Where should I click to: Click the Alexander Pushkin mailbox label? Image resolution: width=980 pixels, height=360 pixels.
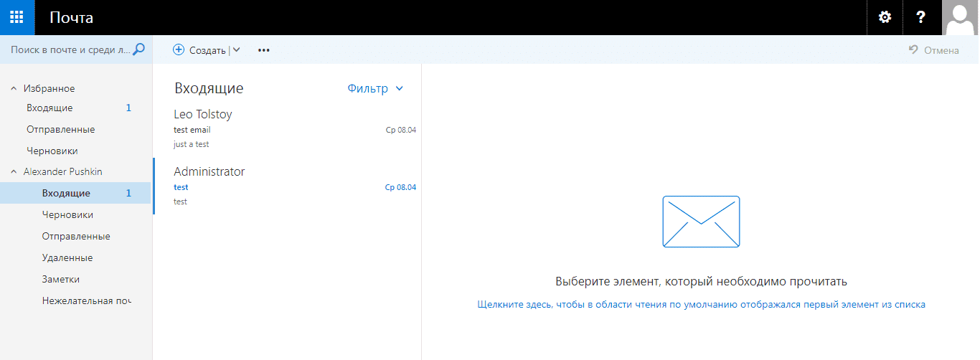(63, 172)
